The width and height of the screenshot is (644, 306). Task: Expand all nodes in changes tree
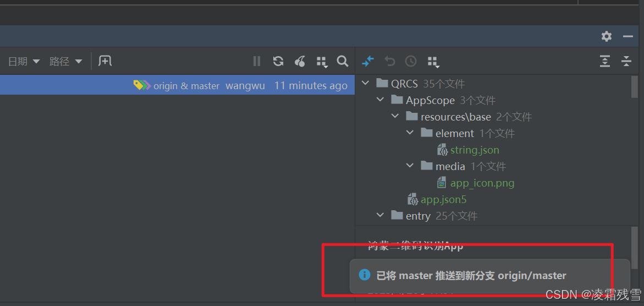604,61
